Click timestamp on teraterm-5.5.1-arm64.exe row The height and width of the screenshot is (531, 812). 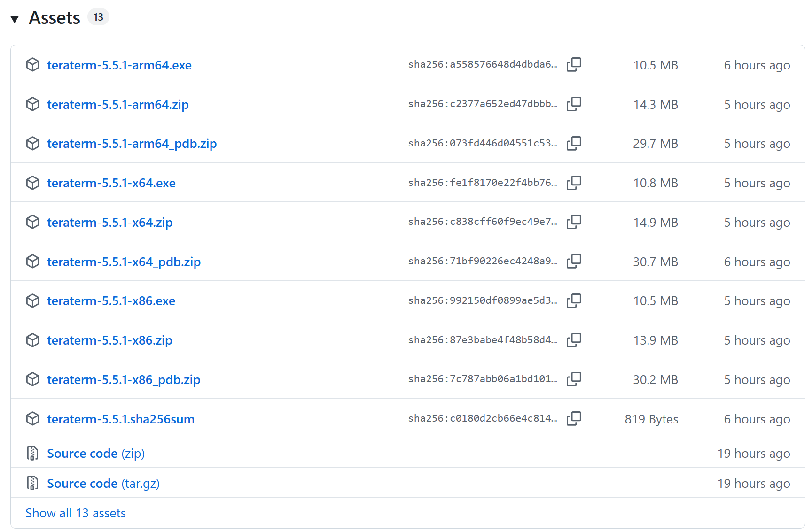[757, 66]
